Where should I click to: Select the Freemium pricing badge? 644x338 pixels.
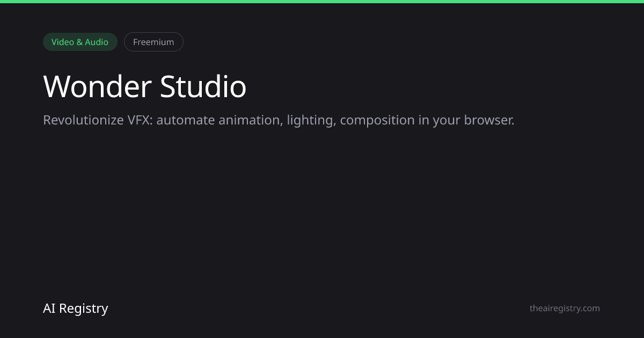click(x=153, y=42)
